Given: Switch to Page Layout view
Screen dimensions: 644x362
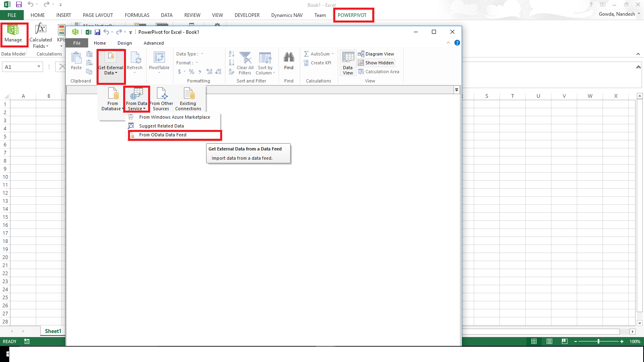Looking at the screenshot, I should pos(549,341).
